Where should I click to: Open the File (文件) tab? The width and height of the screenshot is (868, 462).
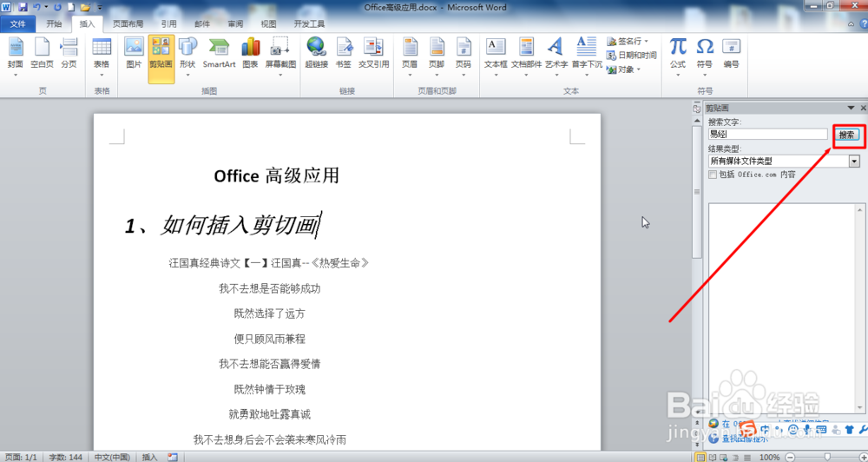(18, 23)
